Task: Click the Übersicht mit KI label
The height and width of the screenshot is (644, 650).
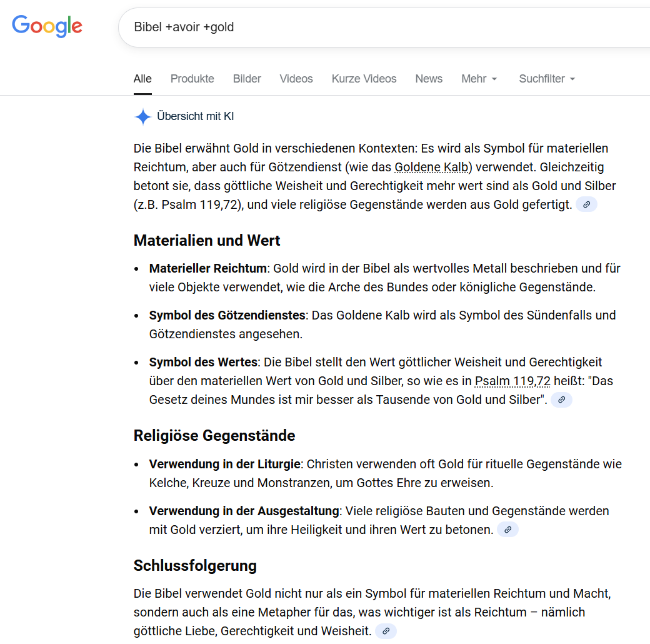Action: point(196,116)
